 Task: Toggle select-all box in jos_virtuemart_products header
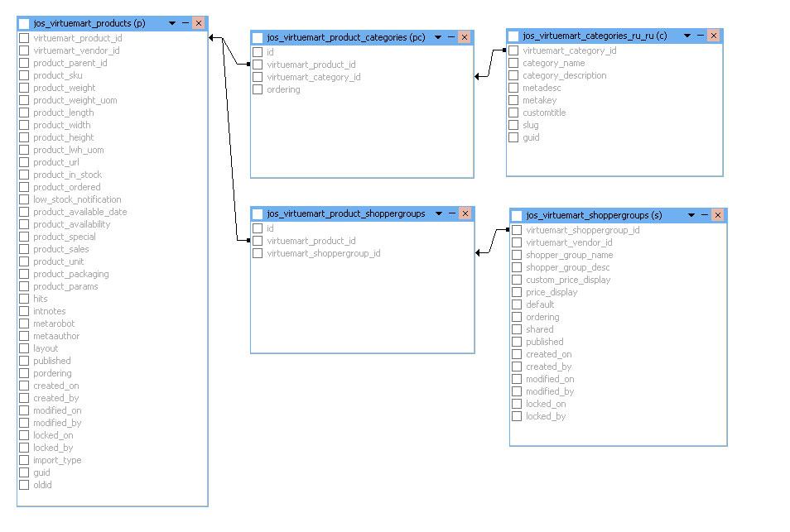[x=24, y=23]
